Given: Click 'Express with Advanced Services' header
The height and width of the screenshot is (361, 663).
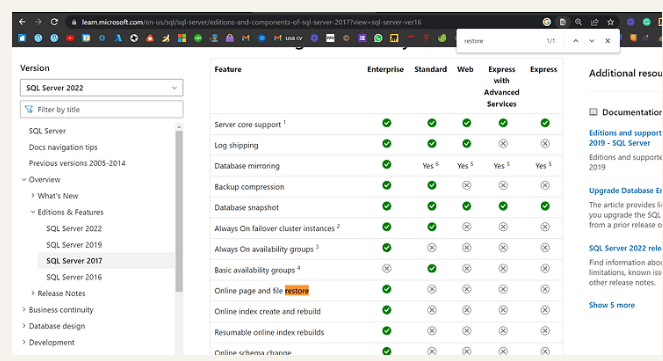Looking at the screenshot, I should (501, 86).
